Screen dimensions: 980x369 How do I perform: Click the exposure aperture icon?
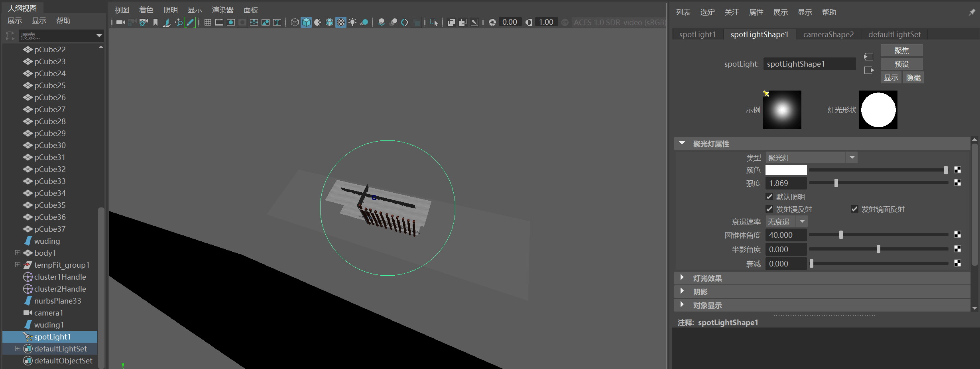[x=492, y=22]
